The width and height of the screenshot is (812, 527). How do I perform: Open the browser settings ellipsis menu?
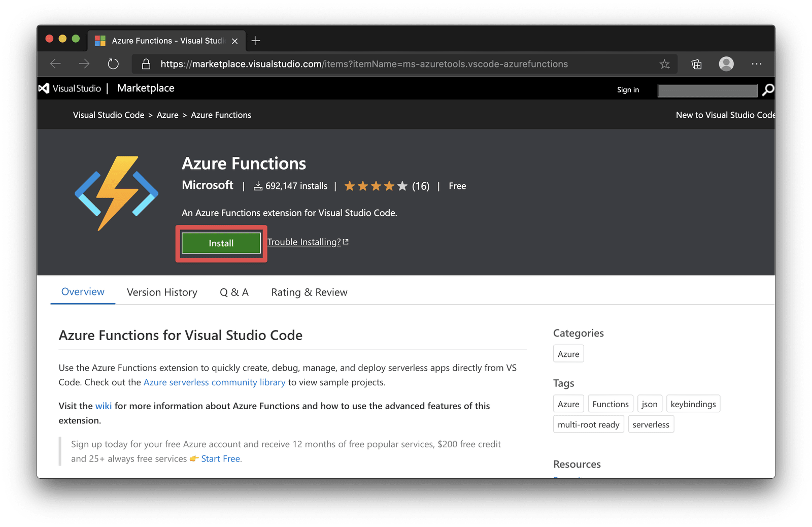coord(756,64)
